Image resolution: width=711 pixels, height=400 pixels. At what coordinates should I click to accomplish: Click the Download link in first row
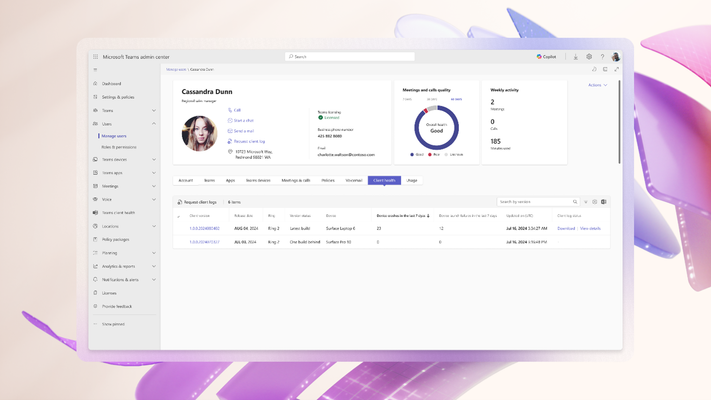tap(566, 228)
